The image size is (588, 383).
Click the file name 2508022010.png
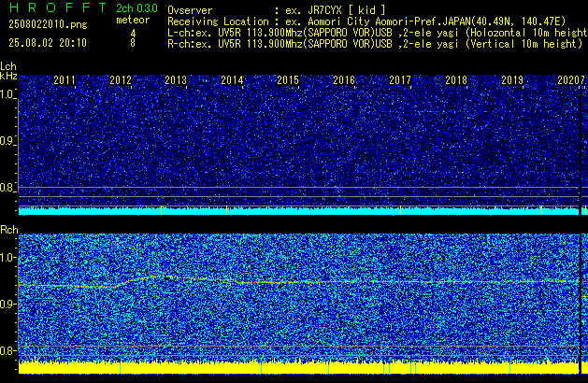(x=48, y=24)
